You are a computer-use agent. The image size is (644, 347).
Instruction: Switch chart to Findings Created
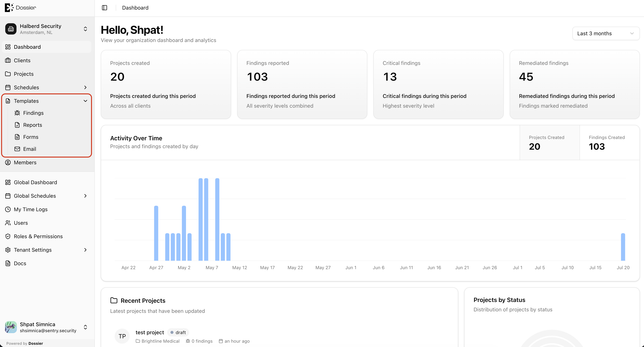pyautogui.click(x=610, y=143)
